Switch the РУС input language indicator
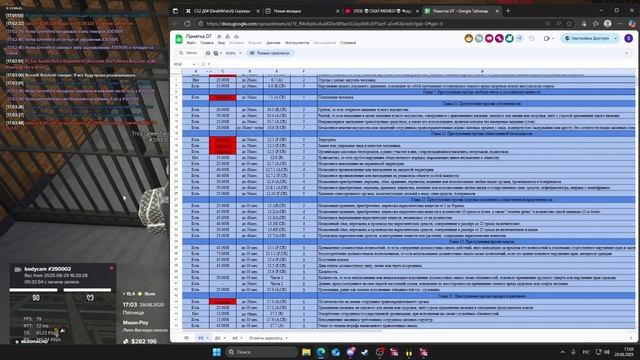 (x=586, y=352)
